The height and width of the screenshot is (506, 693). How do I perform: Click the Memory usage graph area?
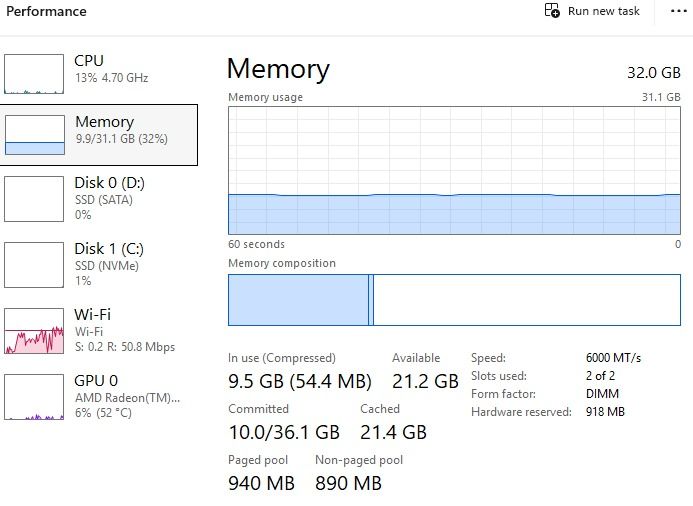(454, 170)
